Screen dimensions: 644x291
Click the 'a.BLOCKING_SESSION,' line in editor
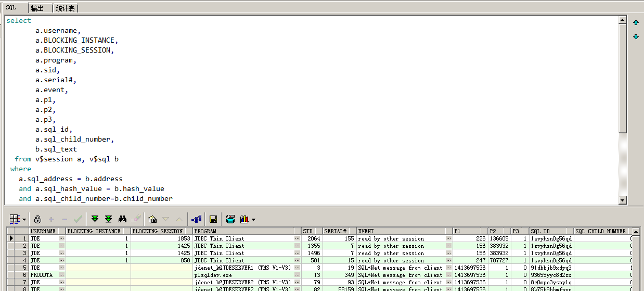coord(74,50)
